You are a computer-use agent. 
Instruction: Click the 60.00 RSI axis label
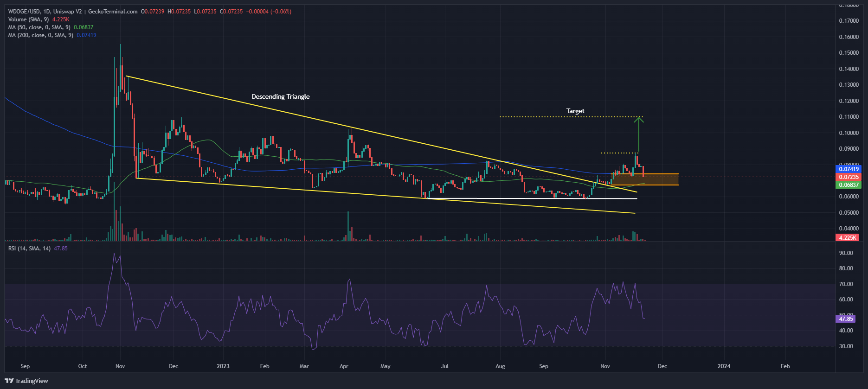pos(846,300)
